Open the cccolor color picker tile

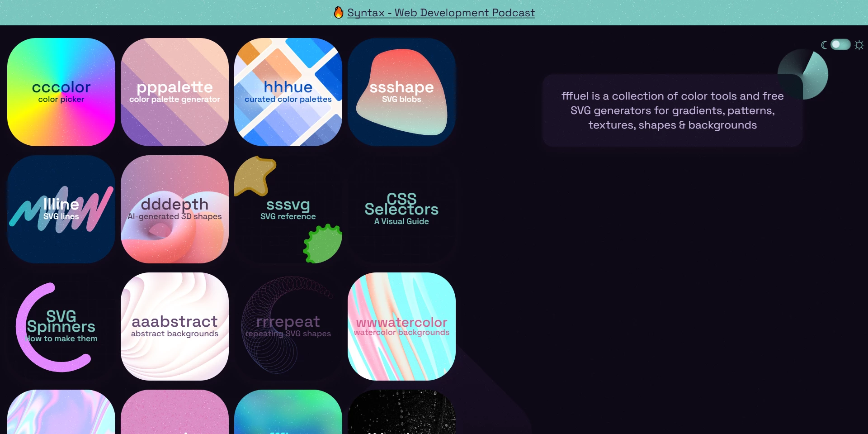click(x=61, y=92)
